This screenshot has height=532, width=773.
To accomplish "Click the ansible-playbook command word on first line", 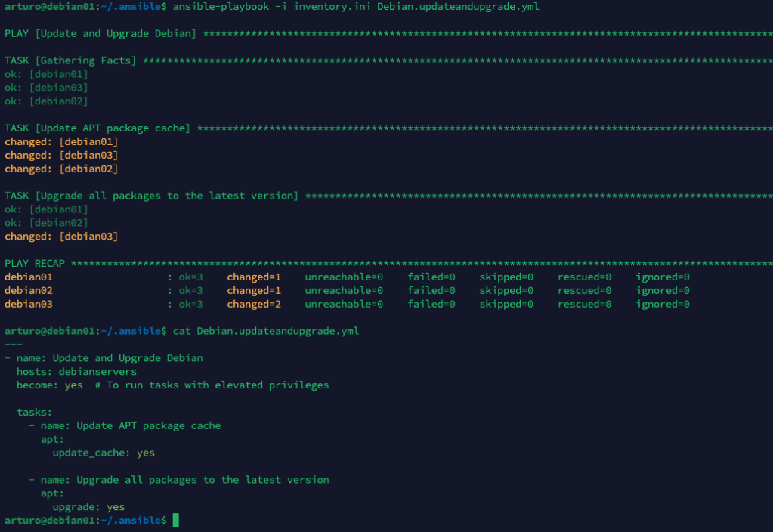I will click(x=218, y=6).
